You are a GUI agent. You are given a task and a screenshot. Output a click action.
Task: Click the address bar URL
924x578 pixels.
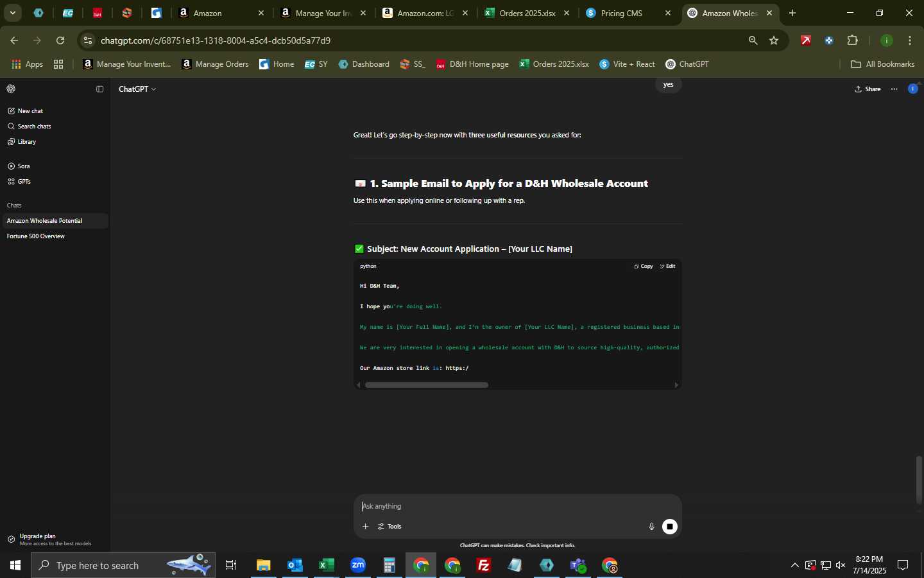[216, 40]
